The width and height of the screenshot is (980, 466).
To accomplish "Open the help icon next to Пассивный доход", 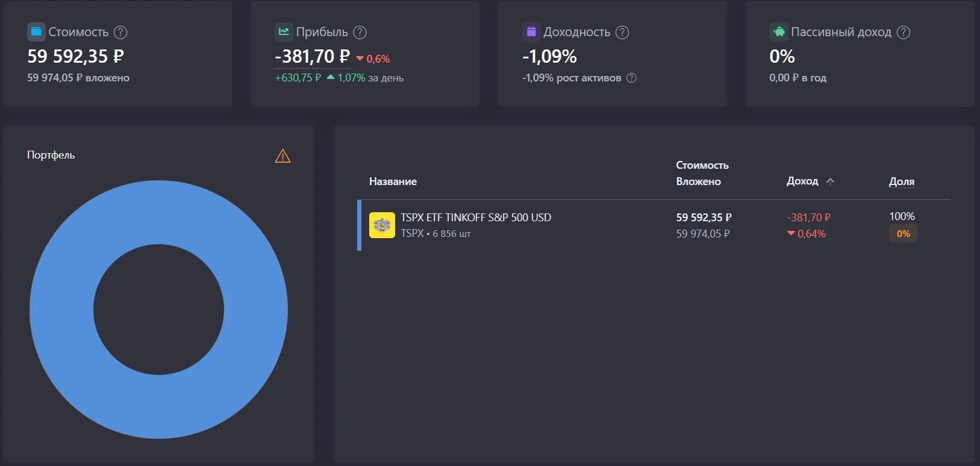I will 904,33.
